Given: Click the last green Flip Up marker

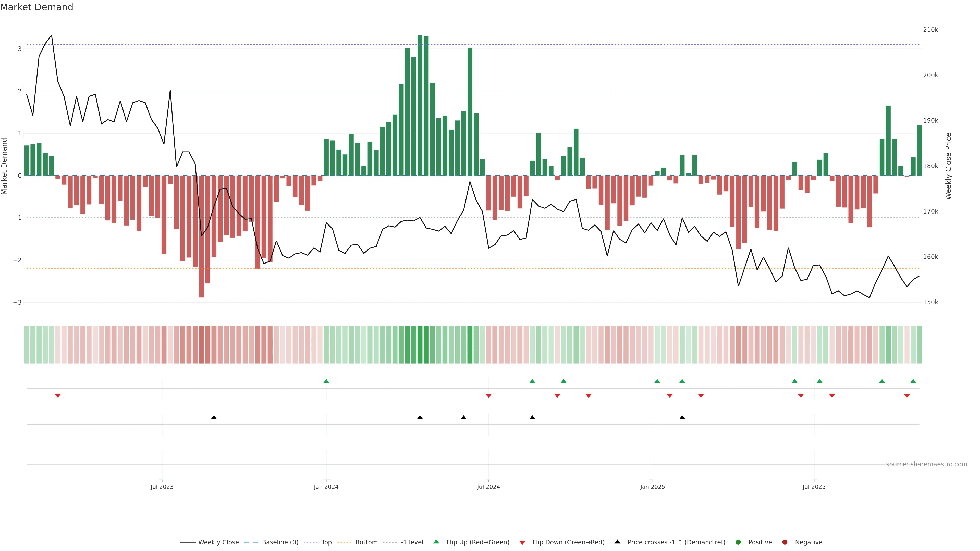Looking at the screenshot, I should (x=913, y=381).
